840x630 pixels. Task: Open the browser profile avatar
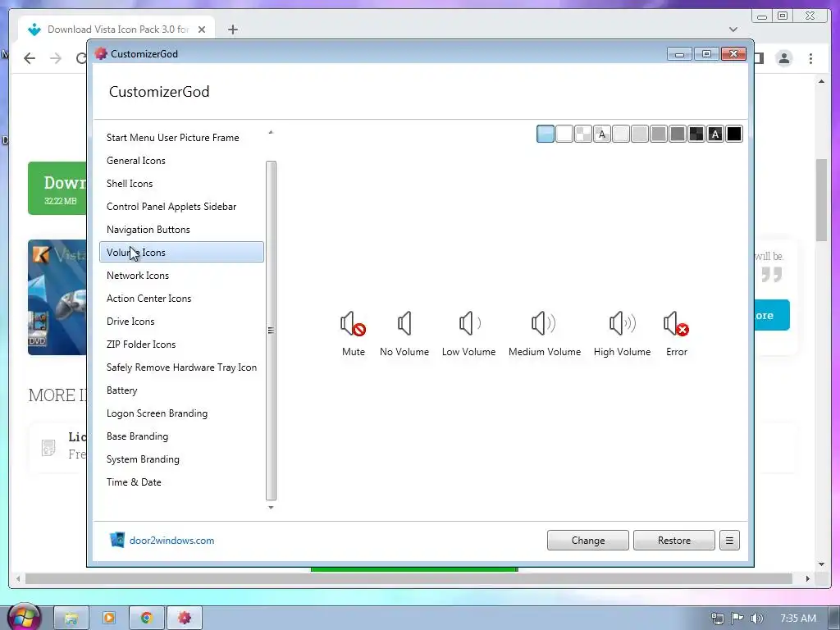[783, 58]
